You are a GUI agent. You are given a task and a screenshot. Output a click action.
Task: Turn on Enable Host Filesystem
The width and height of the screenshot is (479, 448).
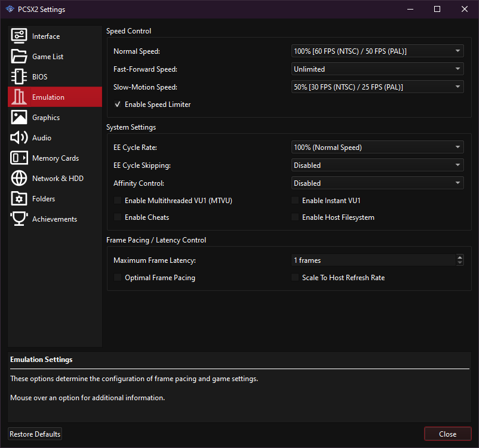coord(295,217)
